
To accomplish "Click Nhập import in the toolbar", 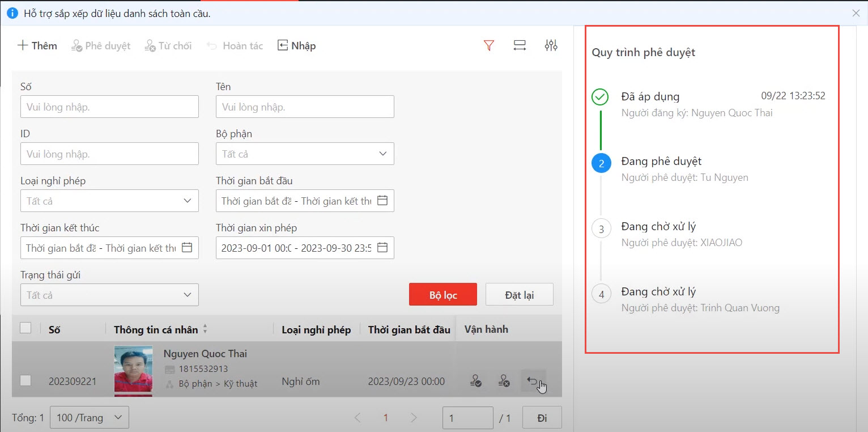I will (x=296, y=46).
